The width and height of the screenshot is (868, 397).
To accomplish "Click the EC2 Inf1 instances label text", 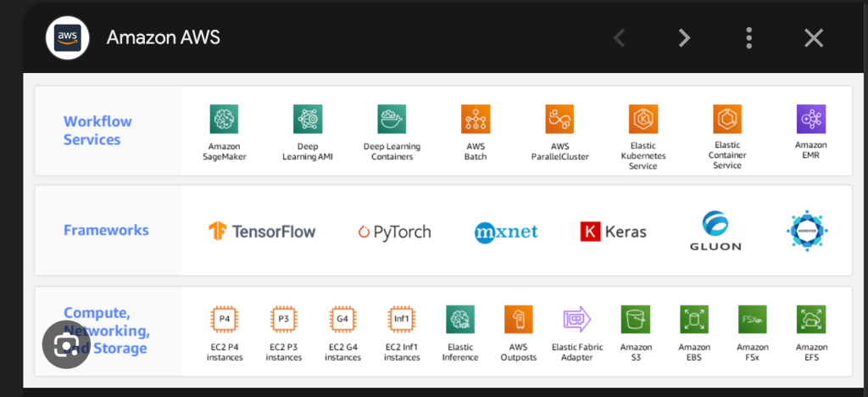I will coord(402,352).
